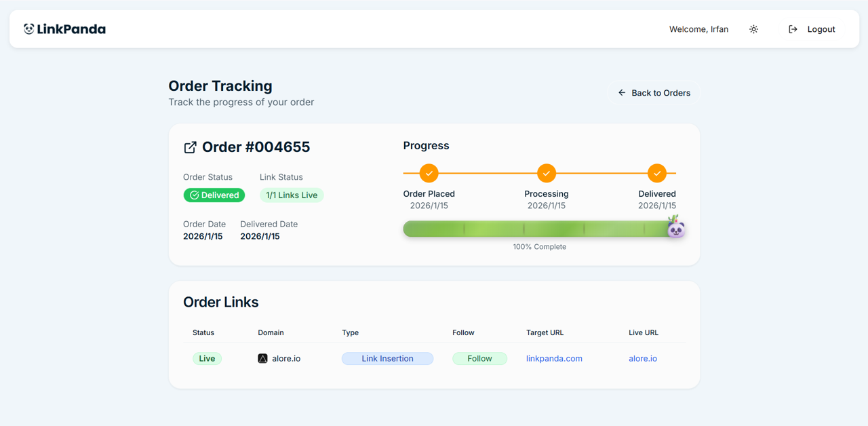The height and width of the screenshot is (426, 868).
Task: Select the Link Insertion type chip
Action: point(387,358)
